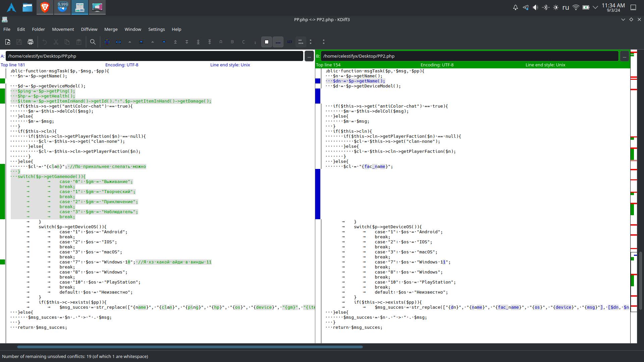Save the merge result via the save icon

tap(19, 42)
